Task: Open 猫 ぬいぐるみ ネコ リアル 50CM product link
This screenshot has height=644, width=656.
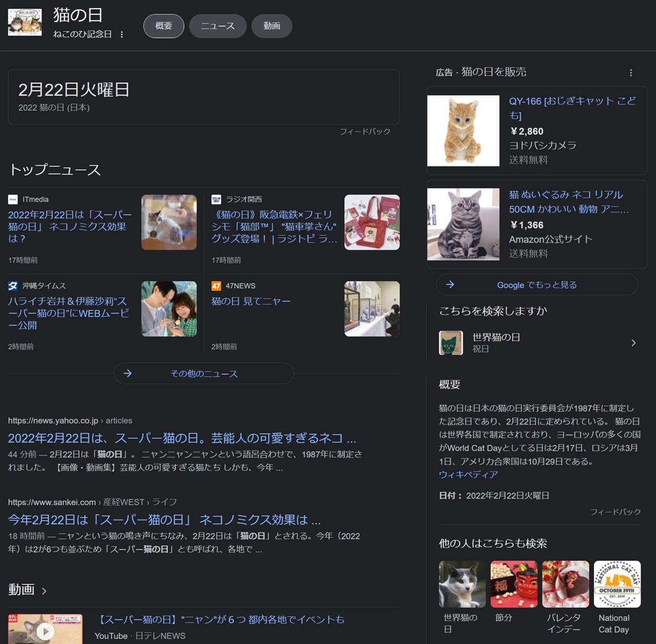Action: (x=569, y=202)
